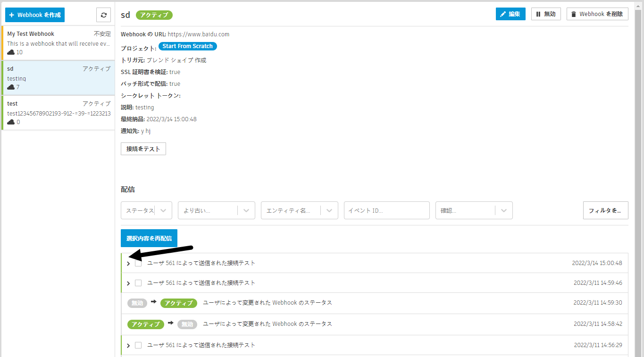Click the timestamp 2022/3/11 14:59:46

coord(598,283)
